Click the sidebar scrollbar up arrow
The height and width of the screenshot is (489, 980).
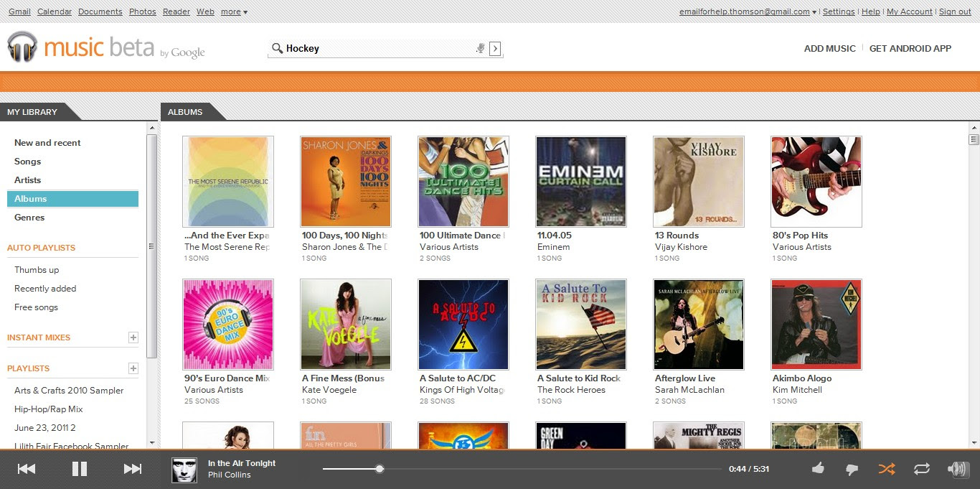(151, 129)
